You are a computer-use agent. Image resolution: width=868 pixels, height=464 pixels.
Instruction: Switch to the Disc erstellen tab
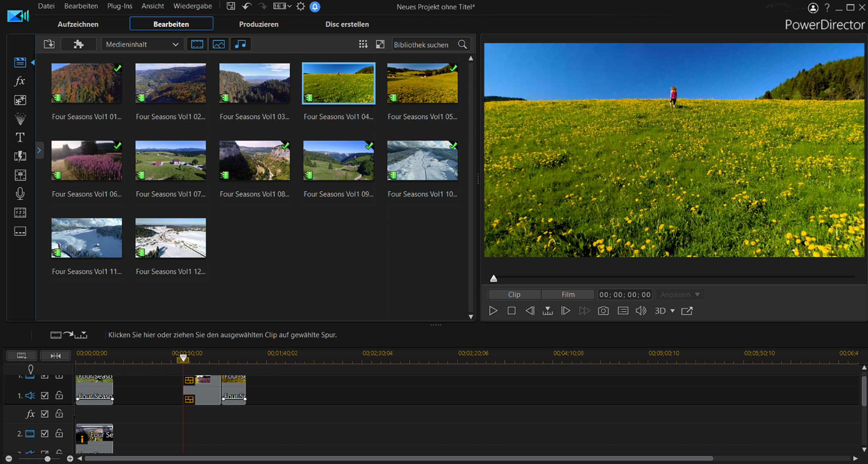347,24
